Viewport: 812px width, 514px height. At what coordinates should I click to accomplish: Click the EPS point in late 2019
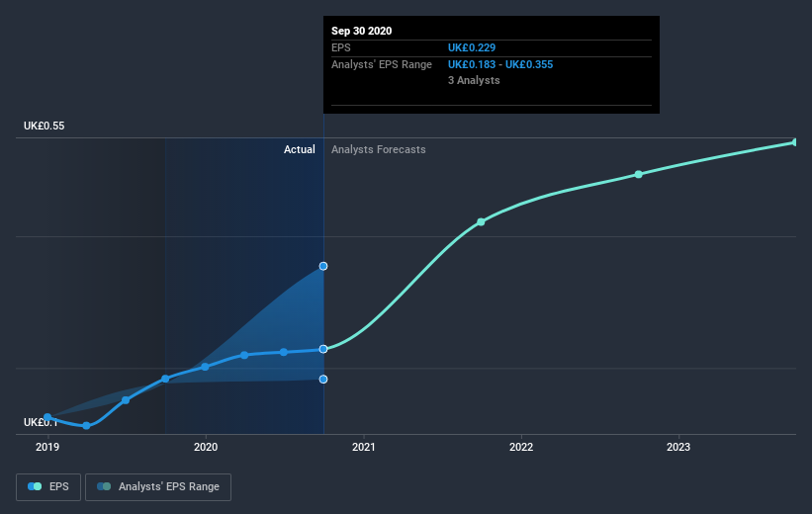tap(165, 379)
